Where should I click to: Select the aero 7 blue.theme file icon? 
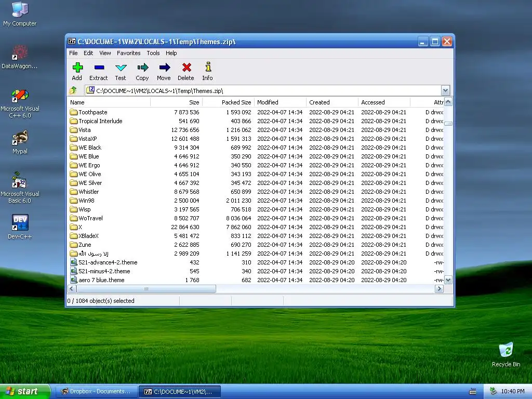pyautogui.click(x=74, y=280)
